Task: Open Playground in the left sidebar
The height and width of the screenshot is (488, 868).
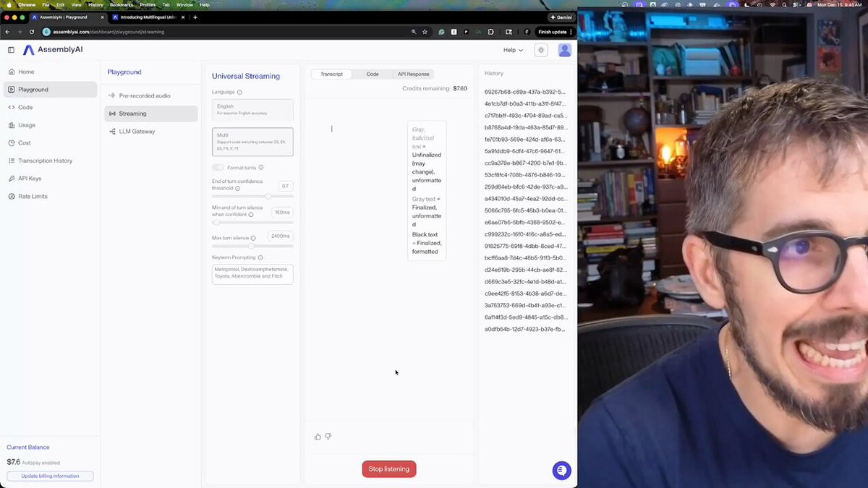Action: pos(49,90)
